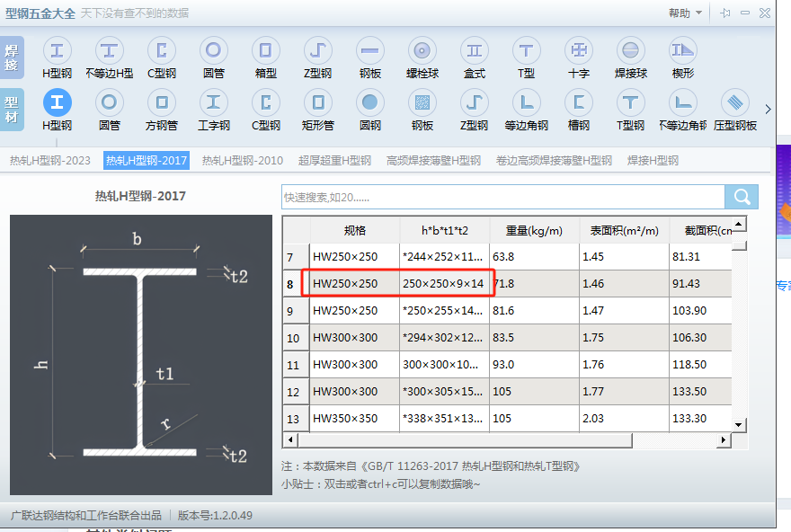Image resolution: width=791 pixels, height=532 pixels.
Task: Select T型钢 profile icon
Action: point(631,102)
